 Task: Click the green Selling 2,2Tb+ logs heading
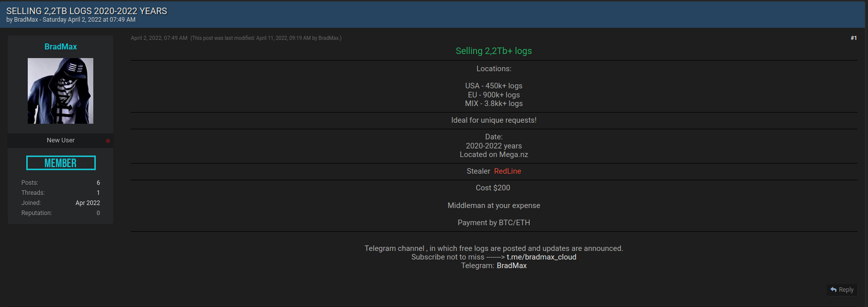click(494, 51)
